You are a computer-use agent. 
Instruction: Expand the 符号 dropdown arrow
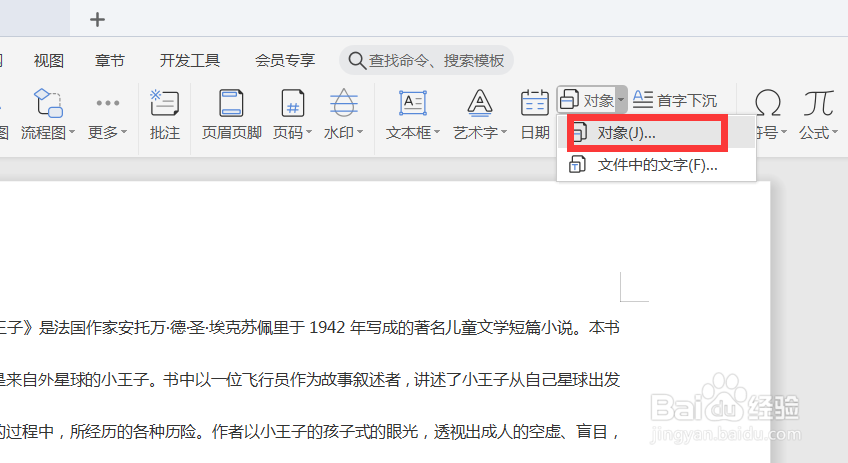pyautogui.click(x=784, y=132)
